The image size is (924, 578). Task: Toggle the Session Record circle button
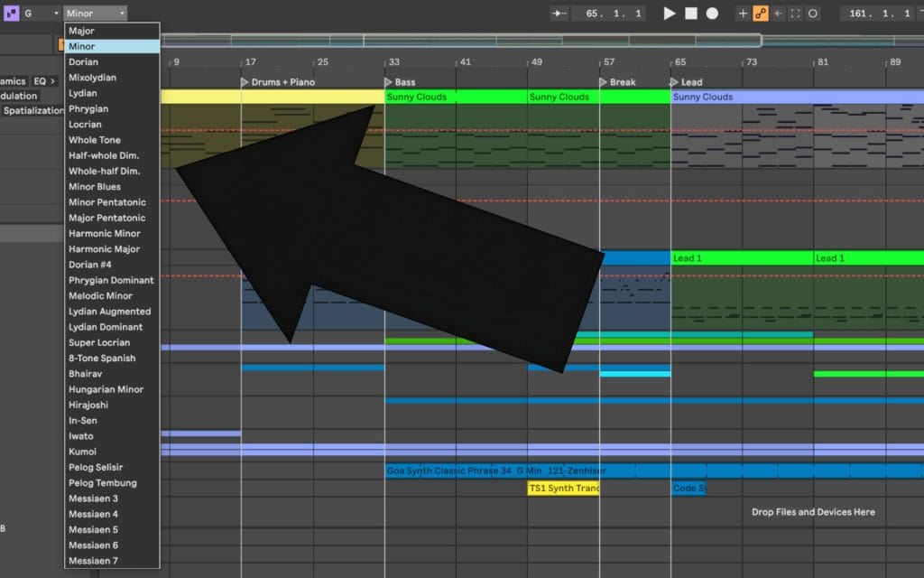(813, 14)
